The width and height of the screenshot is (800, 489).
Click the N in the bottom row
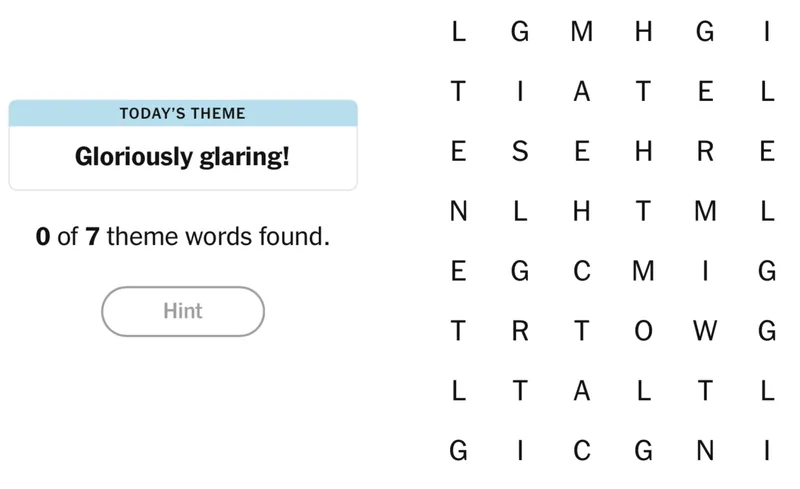point(705,452)
